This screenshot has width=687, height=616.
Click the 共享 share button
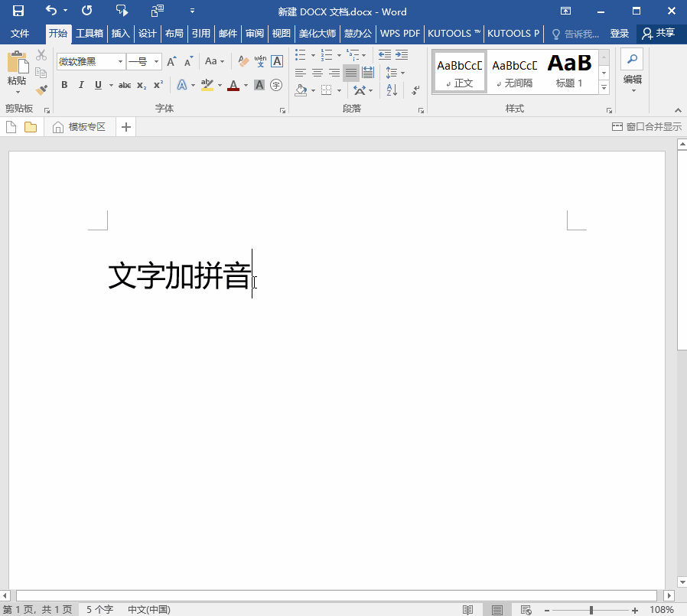tap(658, 34)
